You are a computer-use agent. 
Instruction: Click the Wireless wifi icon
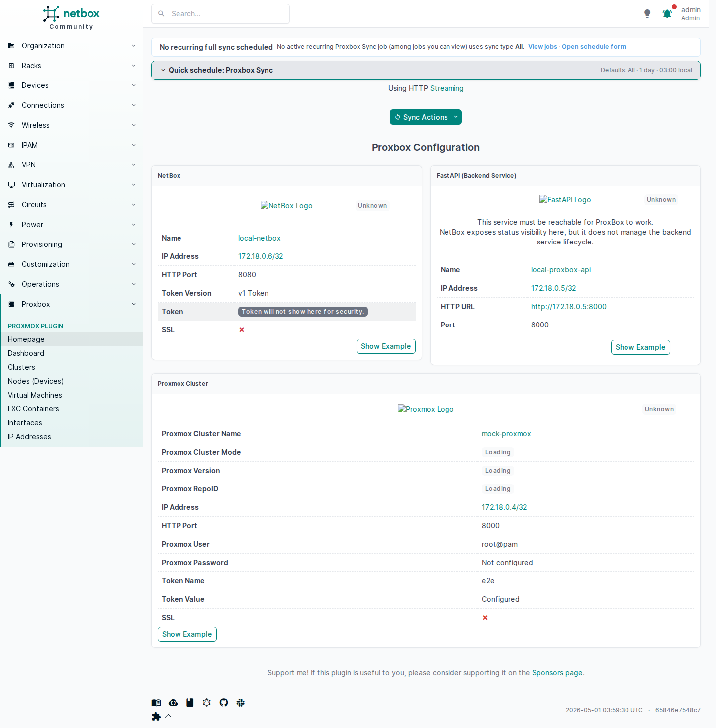pos(11,125)
